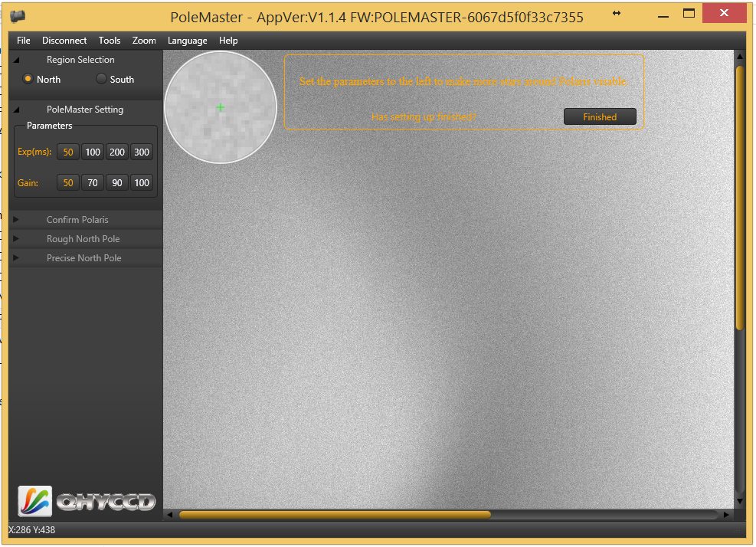Click the Gain: label
This screenshot has height=547, width=756.
click(x=28, y=183)
